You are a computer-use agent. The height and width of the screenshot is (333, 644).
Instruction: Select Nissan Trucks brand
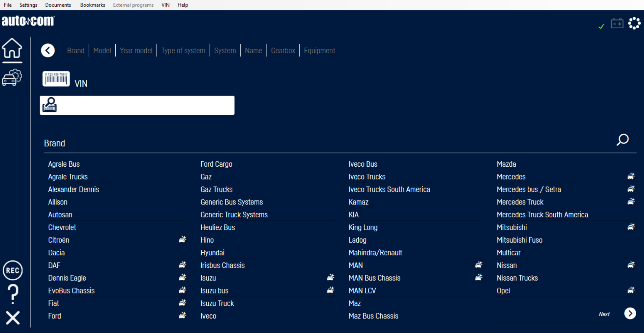517,278
